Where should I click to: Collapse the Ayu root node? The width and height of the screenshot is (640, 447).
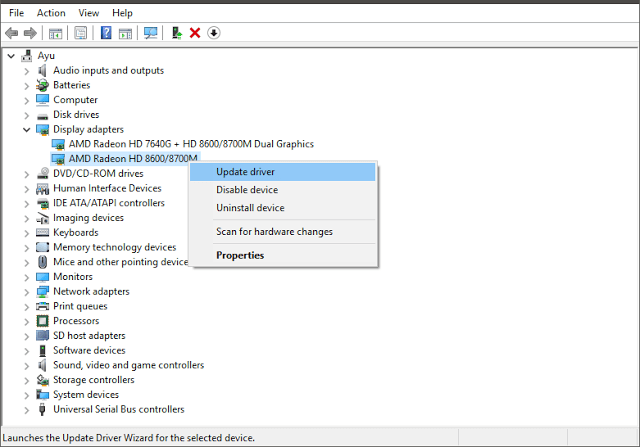(x=11, y=56)
